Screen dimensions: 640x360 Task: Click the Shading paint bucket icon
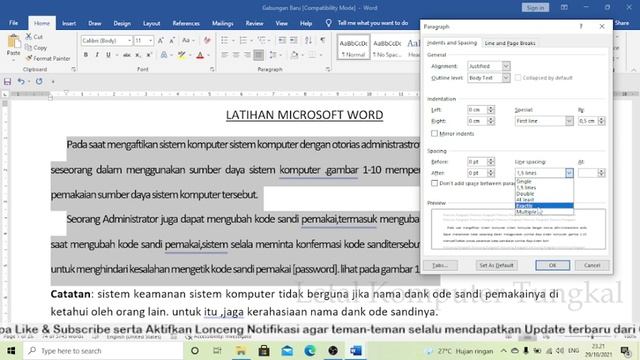pos(294,55)
